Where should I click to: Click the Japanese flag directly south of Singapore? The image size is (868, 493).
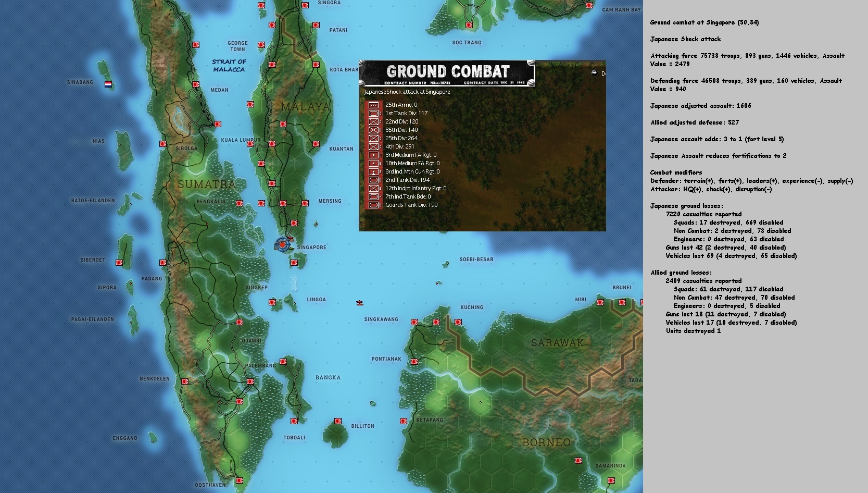coord(294,263)
